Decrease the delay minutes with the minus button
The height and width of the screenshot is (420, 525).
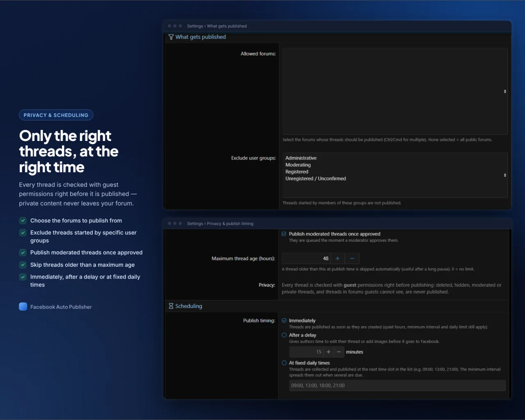[339, 352]
